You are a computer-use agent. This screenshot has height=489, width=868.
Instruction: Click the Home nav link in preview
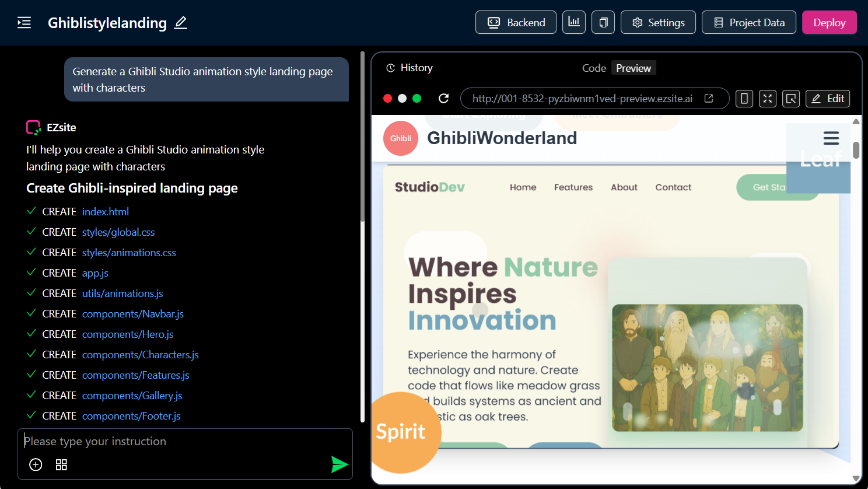point(523,187)
